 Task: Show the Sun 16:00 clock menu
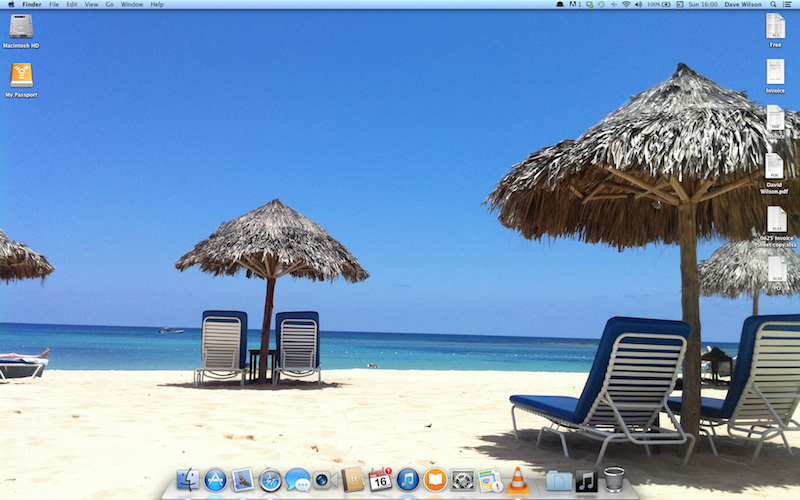click(x=703, y=4)
